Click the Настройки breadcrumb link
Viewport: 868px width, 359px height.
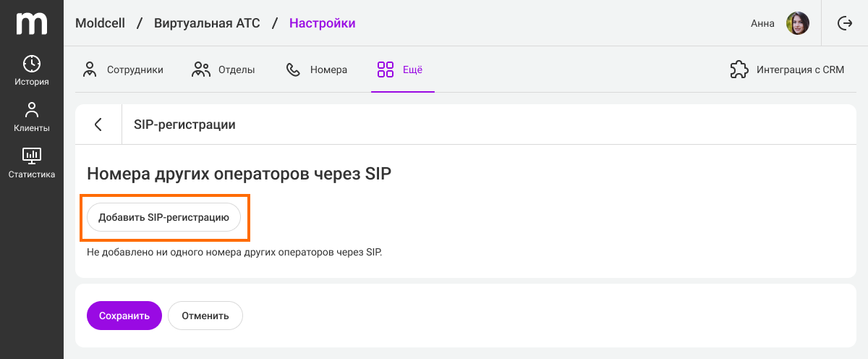point(322,23)
